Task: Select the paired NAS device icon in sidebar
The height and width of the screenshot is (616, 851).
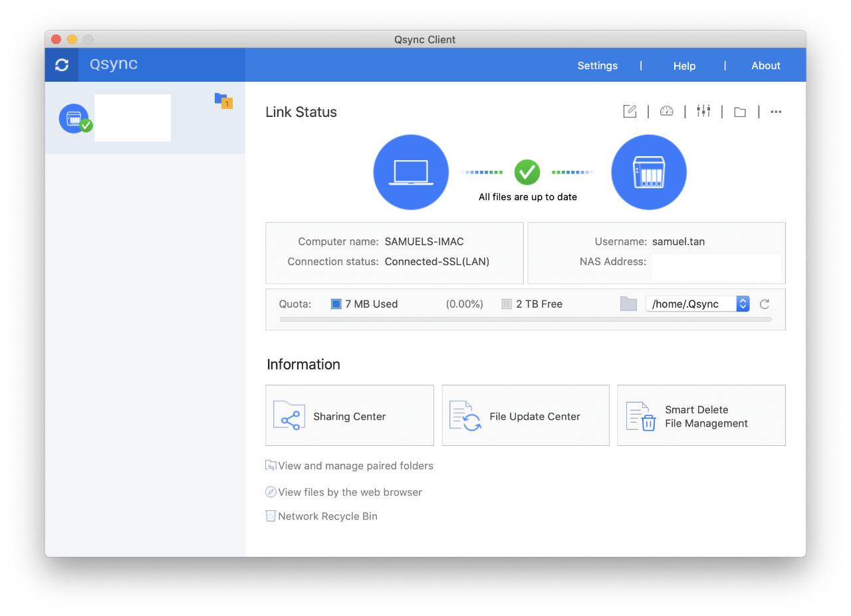Action: [74, 119]
